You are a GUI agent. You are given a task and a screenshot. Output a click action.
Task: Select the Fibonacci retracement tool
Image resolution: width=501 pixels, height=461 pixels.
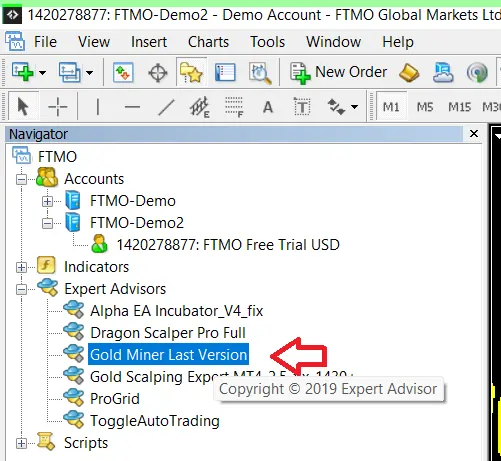click(x=234, y=107)
